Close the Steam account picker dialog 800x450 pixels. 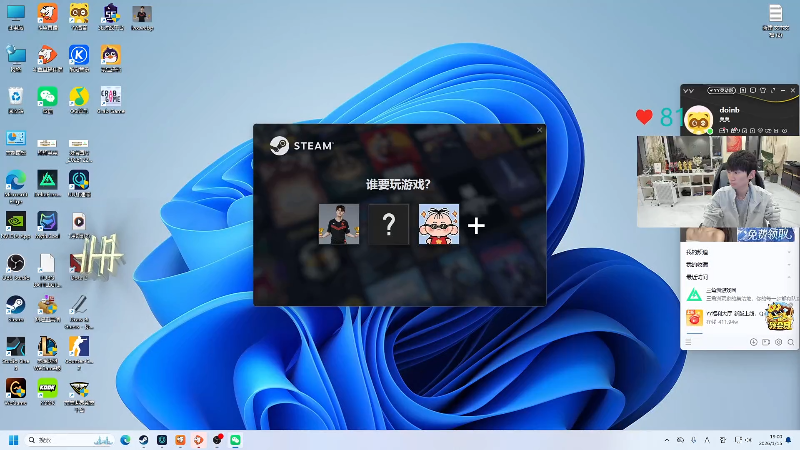point(539,130)
